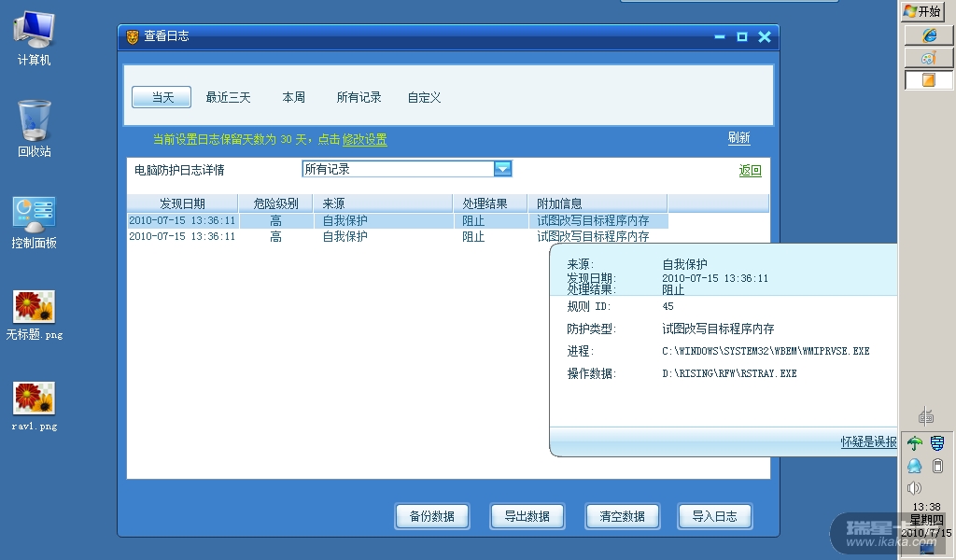Sort by 发现日期 column header
This screenshot has width=956, height=560.
[x=182, y=203]
